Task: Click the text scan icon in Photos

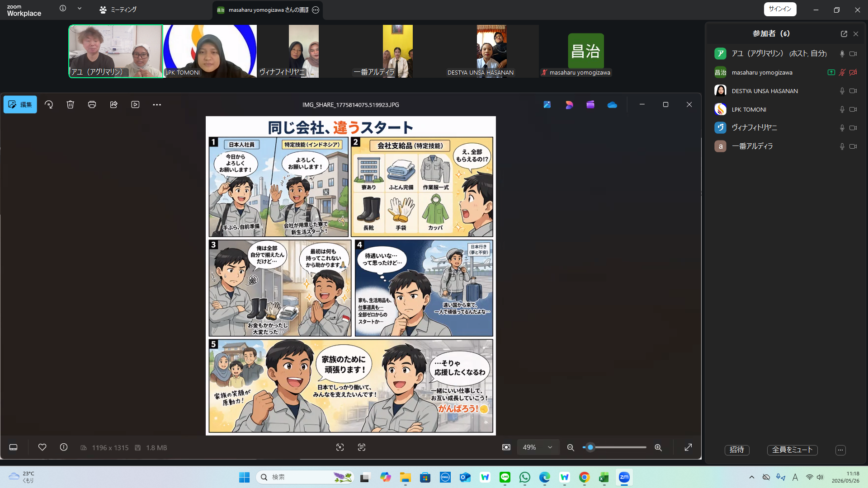Action: tap(362, 447)
